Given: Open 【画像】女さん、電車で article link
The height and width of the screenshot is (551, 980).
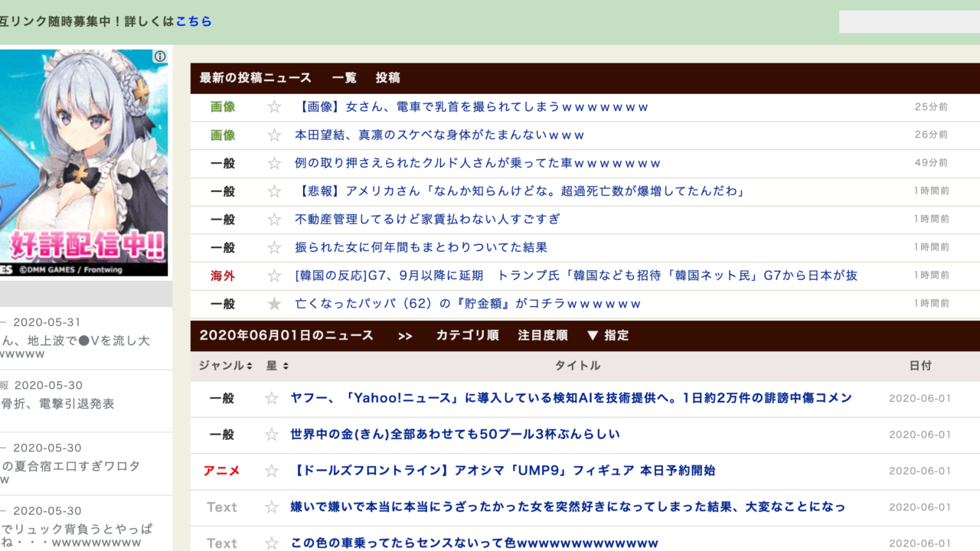Looking at the screenshot, I should (x=472, y=107).
